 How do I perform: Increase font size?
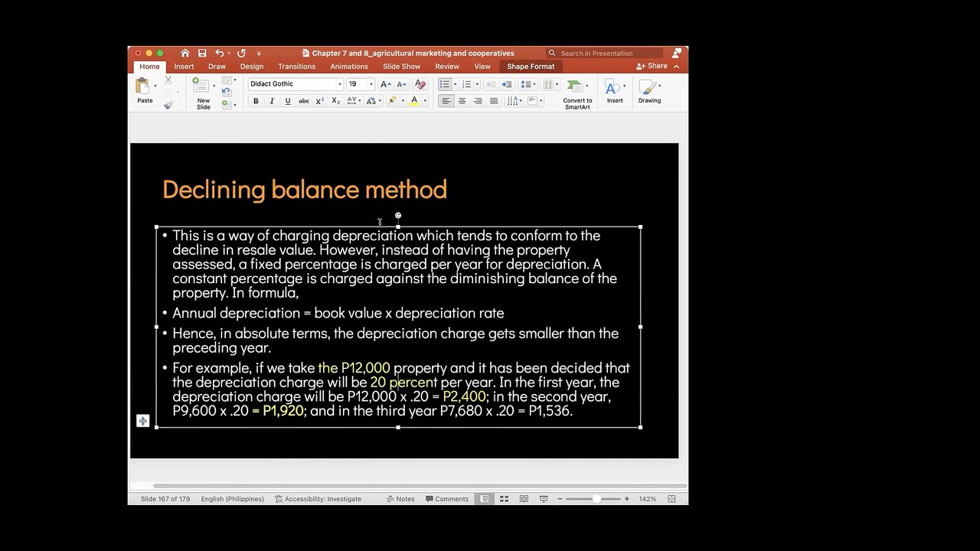click(384, 84)
